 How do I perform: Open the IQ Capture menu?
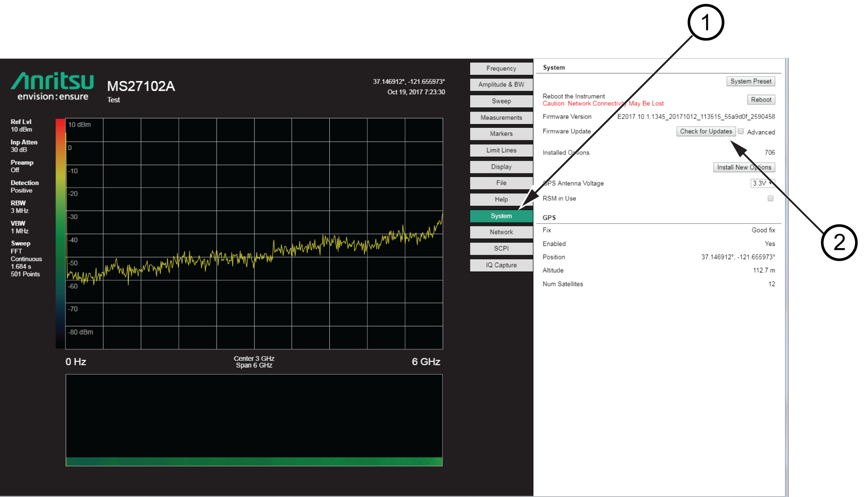[x=501, y=265]
